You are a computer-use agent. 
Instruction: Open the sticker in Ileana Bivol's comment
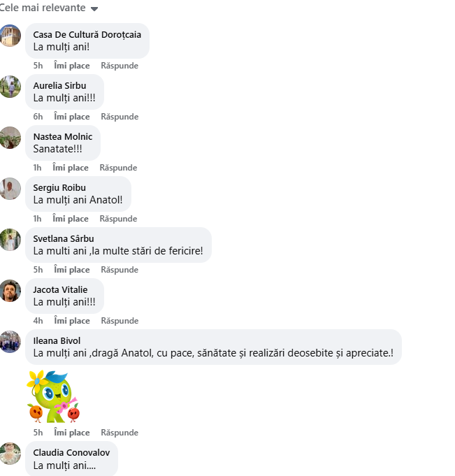click(x=53, y=396)
